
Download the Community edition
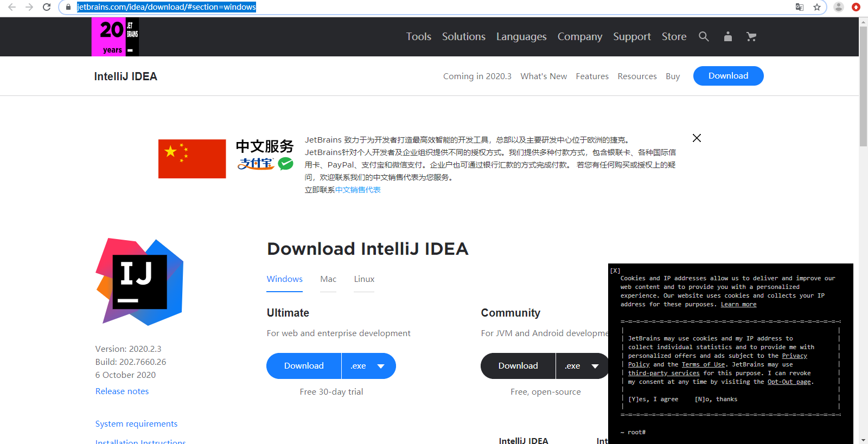click(x=518, y=366)
